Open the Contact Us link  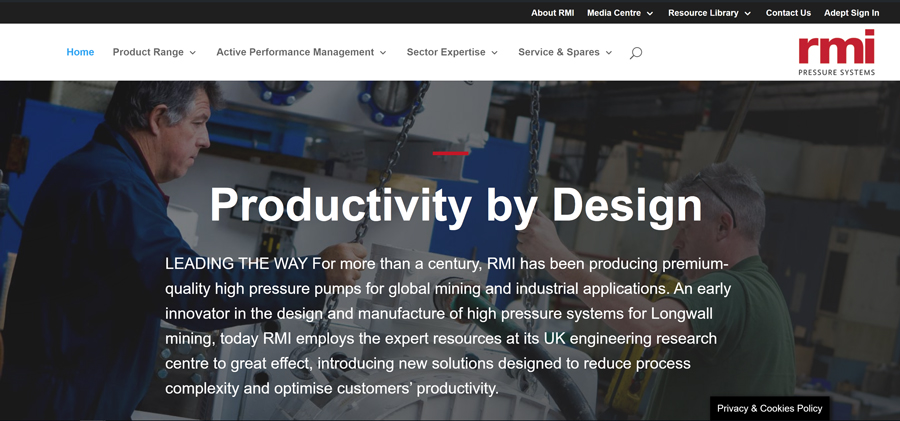coord(788,13)
